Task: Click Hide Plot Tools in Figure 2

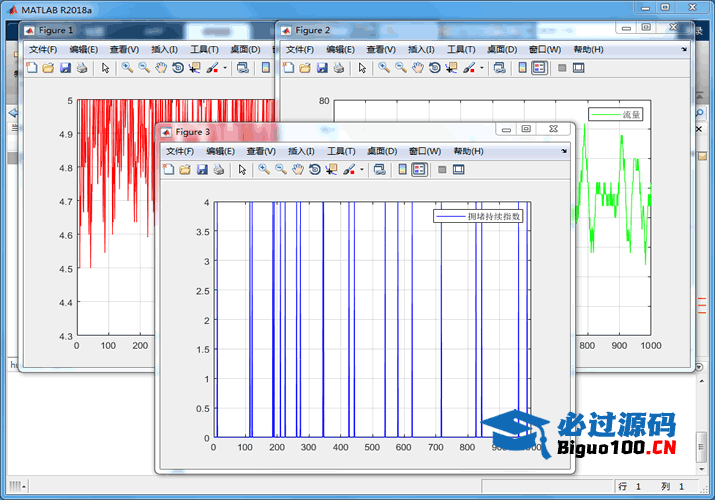Action: [562, 68]
